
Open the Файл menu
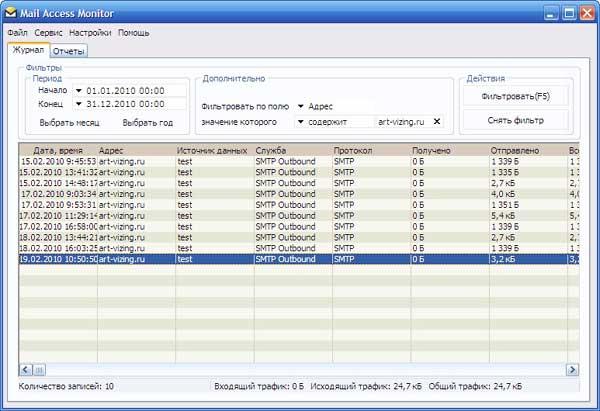[x=17, y=33]
